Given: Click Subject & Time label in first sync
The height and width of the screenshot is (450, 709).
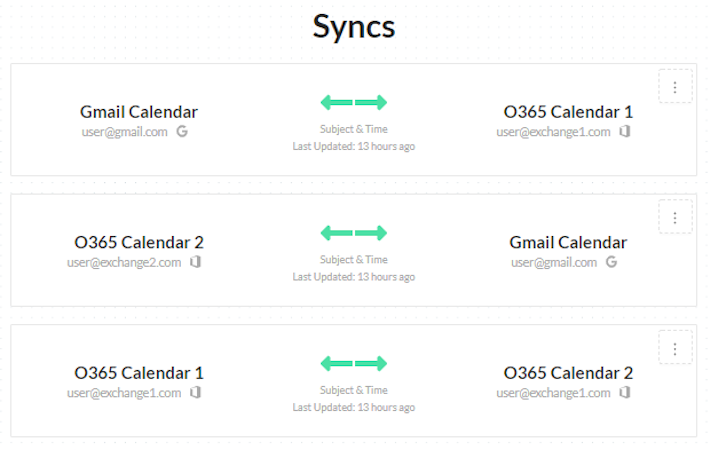Looking at the screenshot, I should 353,129.
